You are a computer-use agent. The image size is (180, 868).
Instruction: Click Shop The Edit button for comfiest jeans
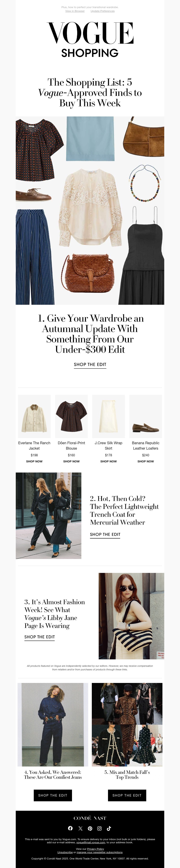tap(53, 795)
